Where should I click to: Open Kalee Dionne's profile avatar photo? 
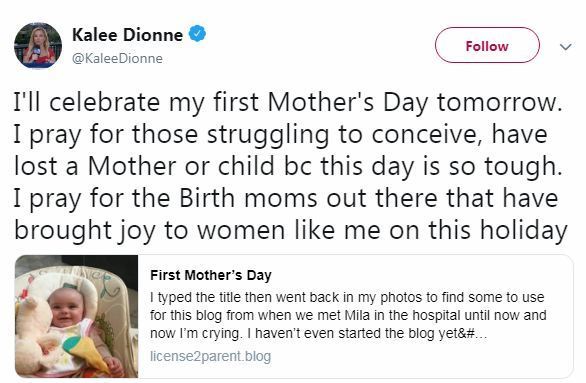tap(38, 46)
